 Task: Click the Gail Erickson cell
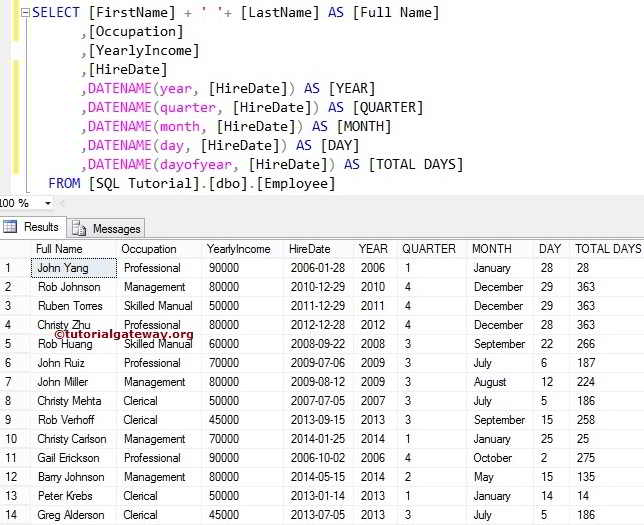click(x=74, y=458)
